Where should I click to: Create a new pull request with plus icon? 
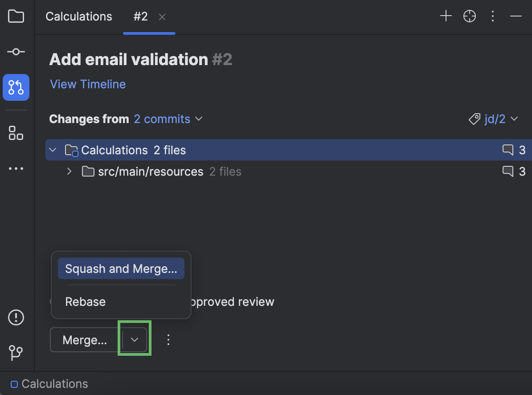pyautogui.click(x=446, y=16)
